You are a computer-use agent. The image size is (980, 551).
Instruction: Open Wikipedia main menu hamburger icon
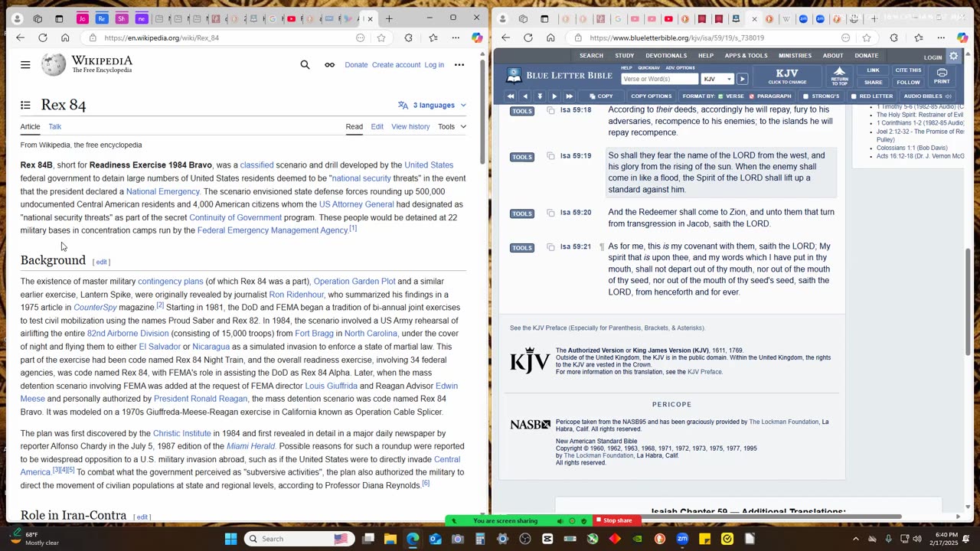click(25, 65)
